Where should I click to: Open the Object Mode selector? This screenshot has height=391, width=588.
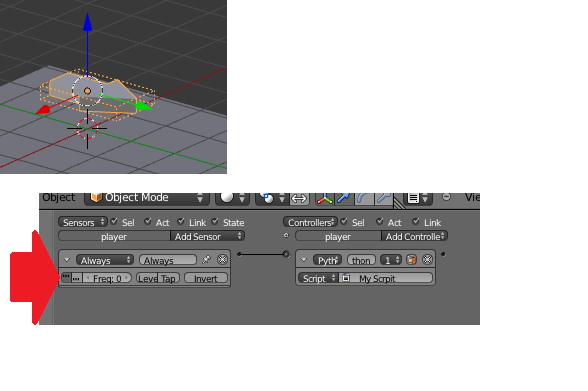(147, 198)
